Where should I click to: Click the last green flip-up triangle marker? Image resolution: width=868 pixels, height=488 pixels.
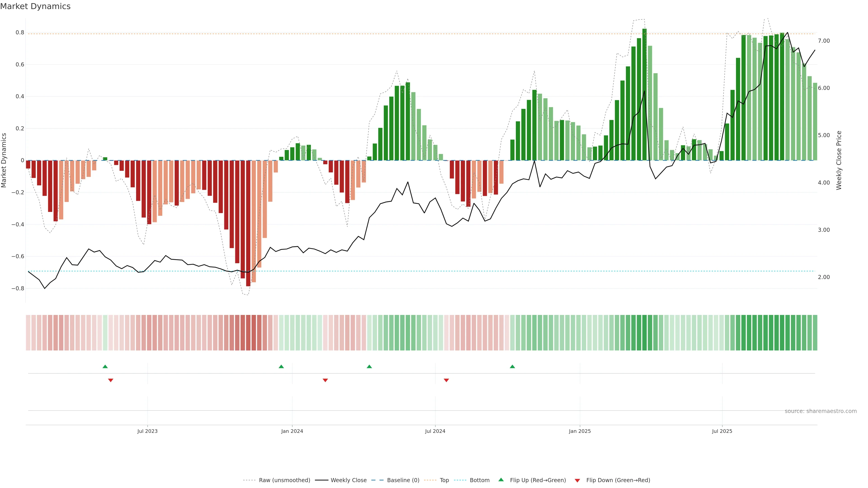pos(512,366)
